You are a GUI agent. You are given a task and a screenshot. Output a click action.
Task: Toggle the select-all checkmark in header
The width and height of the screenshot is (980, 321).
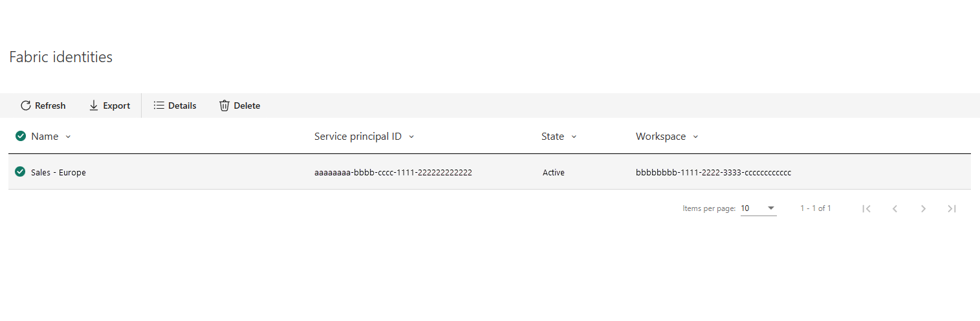pos(21,136)
